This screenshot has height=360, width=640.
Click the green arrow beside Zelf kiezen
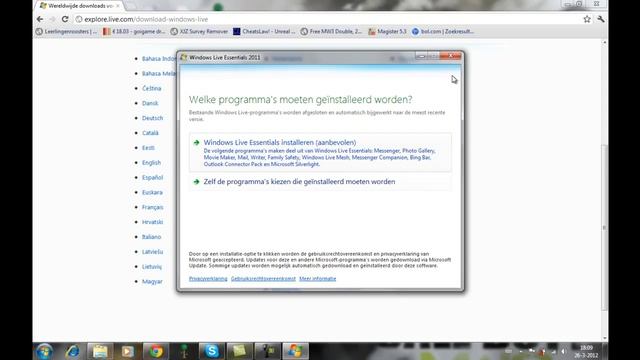(196, 182)
